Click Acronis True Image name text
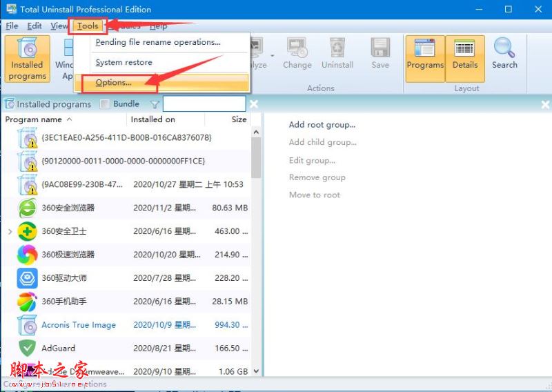Image resolution: width=552 pixels, height=392 pixels. click(x=79, y=325)
